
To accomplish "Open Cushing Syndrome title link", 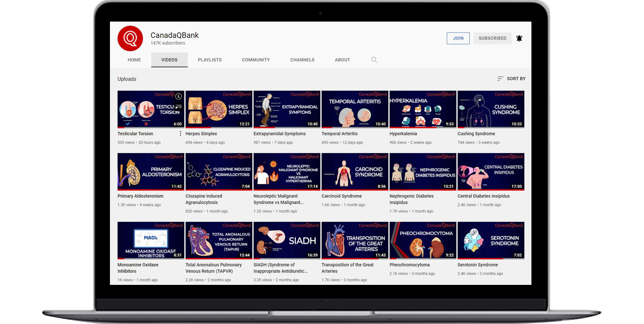I will tap(476, 134).
